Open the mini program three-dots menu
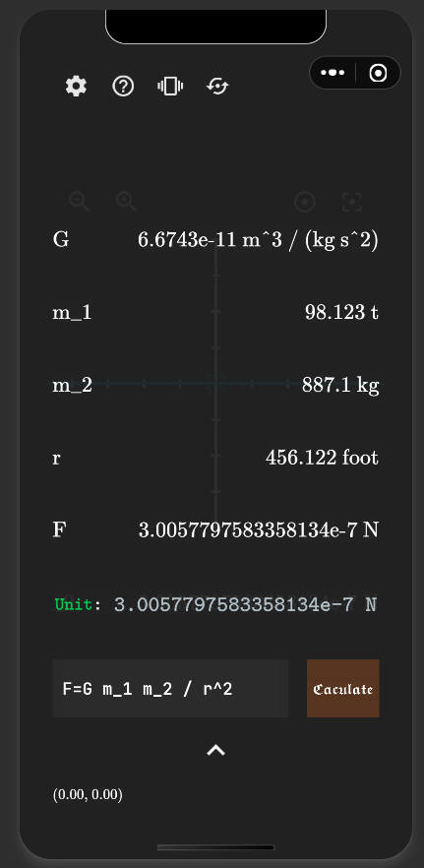The height and width of the screenshot is (868, 424). pos(333,73)
